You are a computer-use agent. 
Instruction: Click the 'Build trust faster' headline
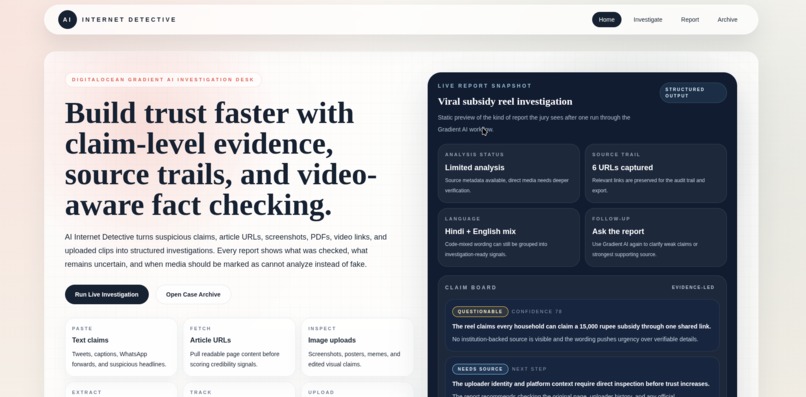tap(221, 159)
